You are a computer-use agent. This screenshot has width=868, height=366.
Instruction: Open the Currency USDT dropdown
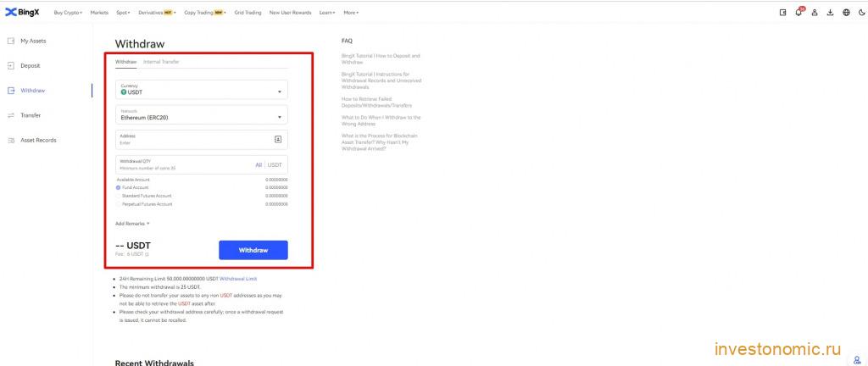202,90
